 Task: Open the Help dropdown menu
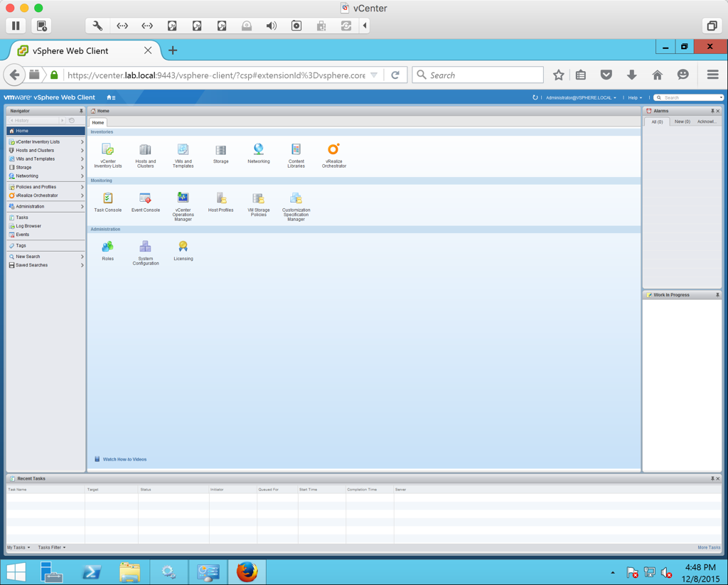tap(634, 97)
